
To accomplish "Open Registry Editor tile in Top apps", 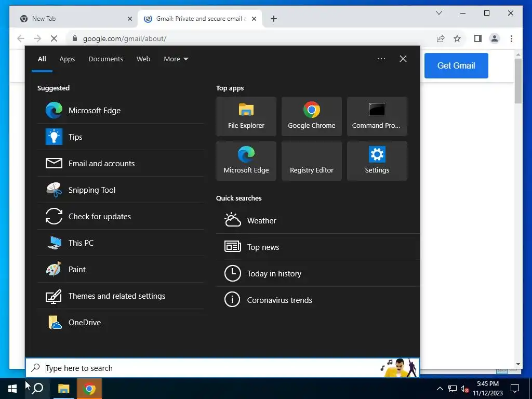I will point(312,161).
